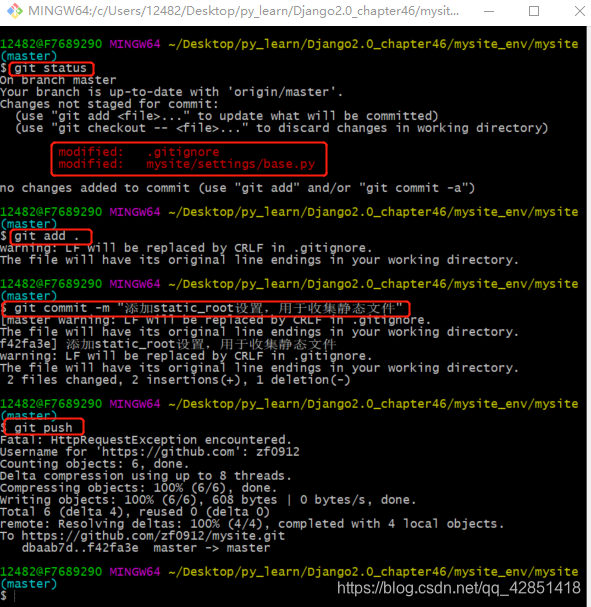This screenshot has height=607, width=591.
Task: Click the 'use "git add <file>..."' hint line
Action: [x=226, y=116]
